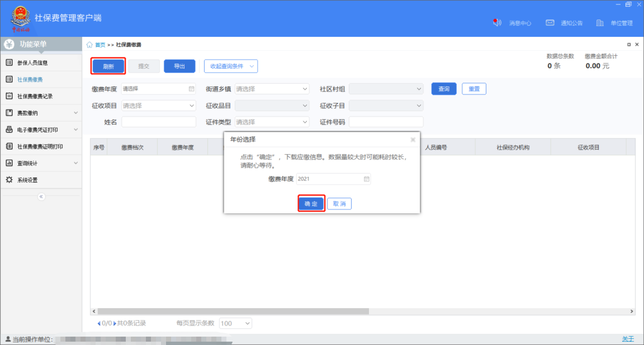Open the 通知公告 envelope icon
The image size is (644, 345).
550,23
